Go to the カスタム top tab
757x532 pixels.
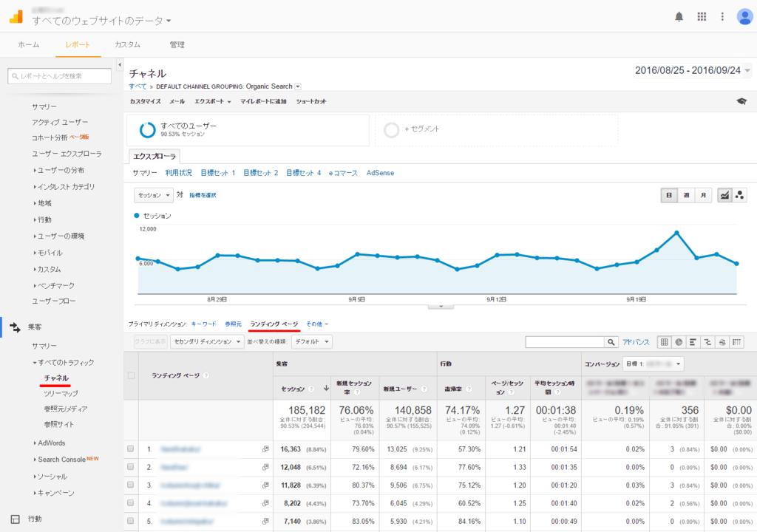pos(127,45)
